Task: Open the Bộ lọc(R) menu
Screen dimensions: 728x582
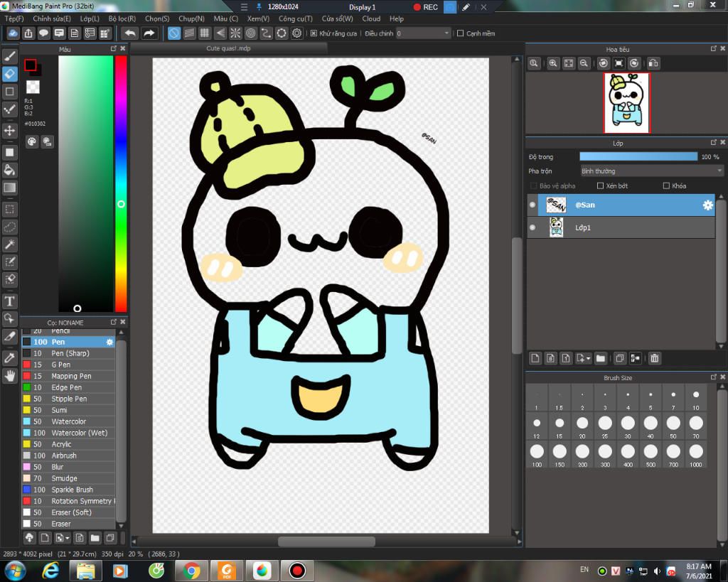Action: click(122, 19)
